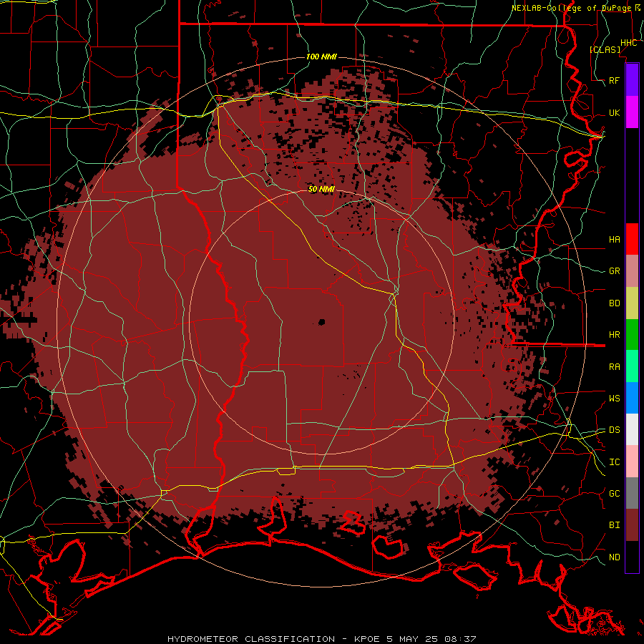
Task: Click the GR pink legend swatch
Action: (632, 270)
